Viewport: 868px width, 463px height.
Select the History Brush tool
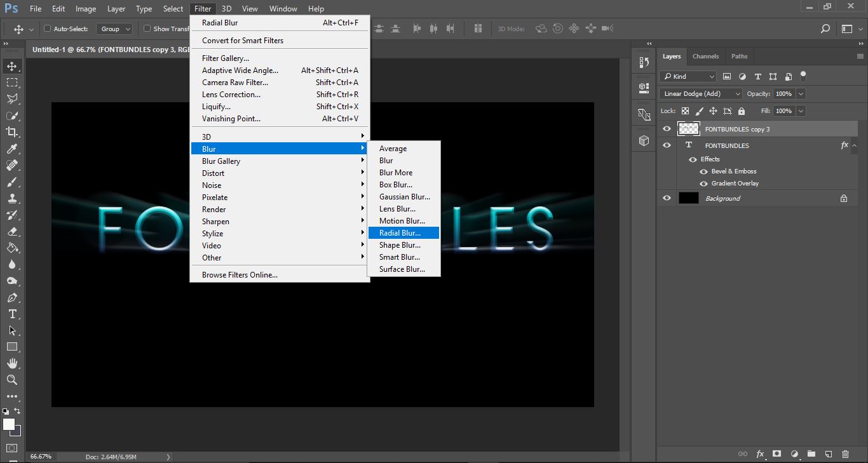pyautogui.click(x=11, y=215)
